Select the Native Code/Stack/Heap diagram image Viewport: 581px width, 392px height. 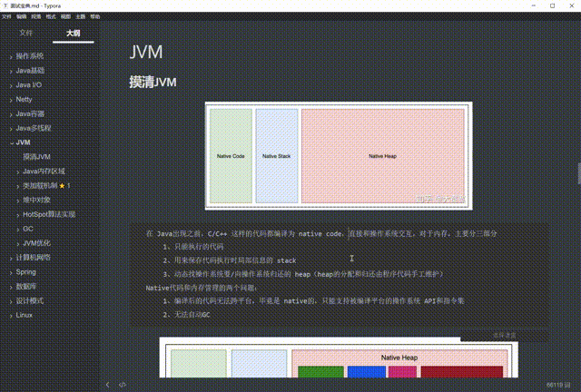(339, 155)
